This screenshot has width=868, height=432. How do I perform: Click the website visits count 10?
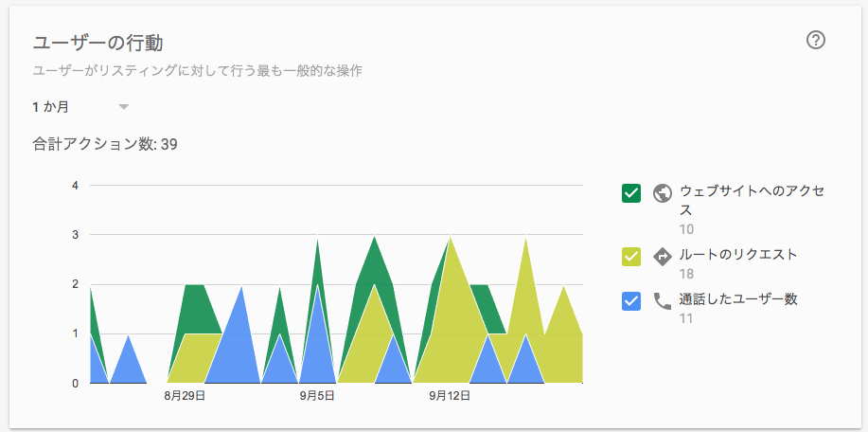(686, 230)
